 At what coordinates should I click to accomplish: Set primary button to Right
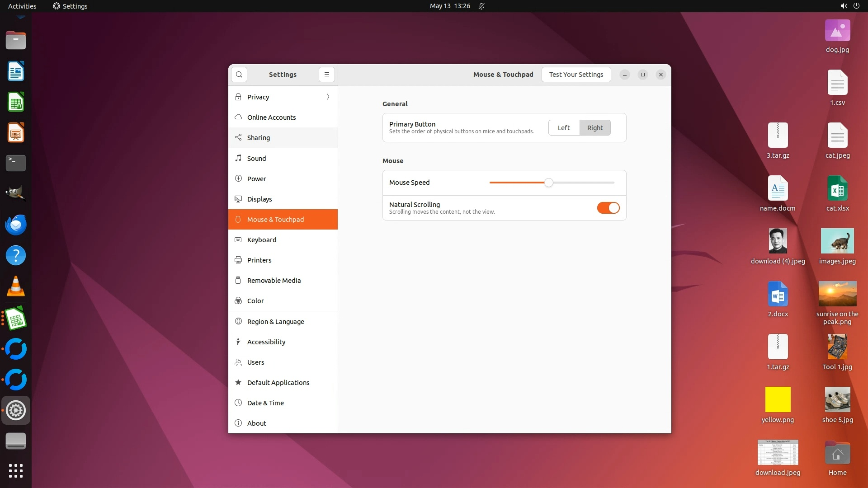(x=595, y=128)
